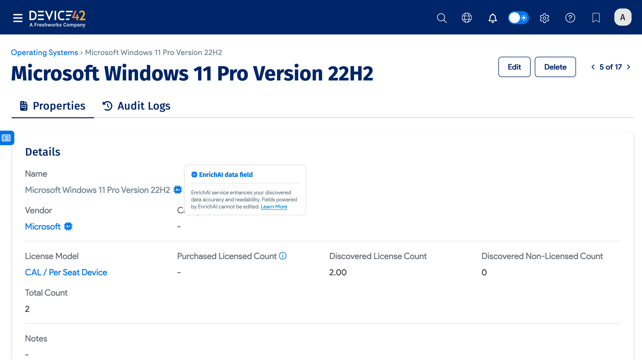Open the help menu
Screen dimensions: 642x364
pos(570,18)
